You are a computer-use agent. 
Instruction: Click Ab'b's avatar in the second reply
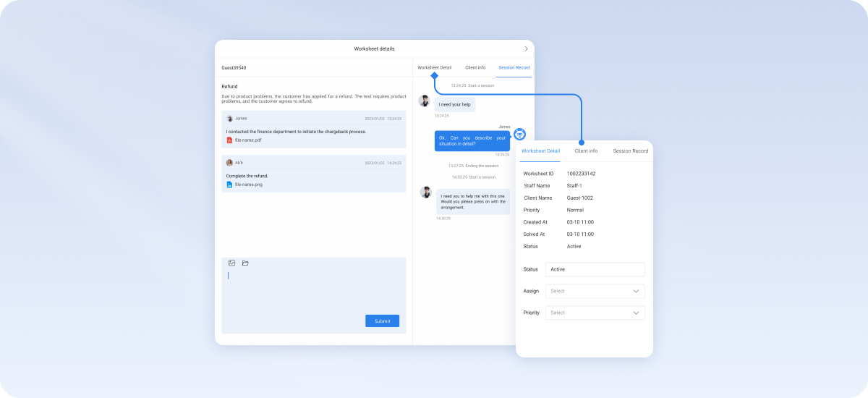coord(229,163)
